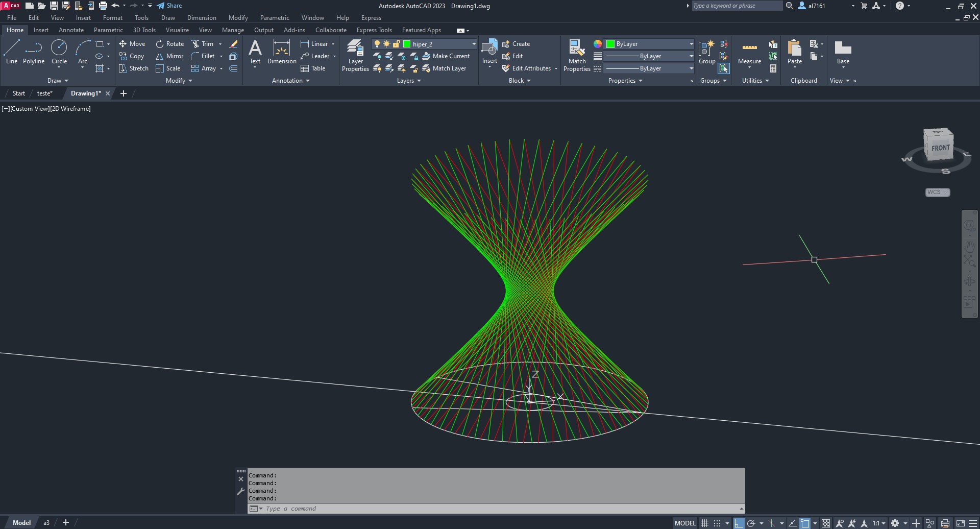Expand the Draw panel
The height and width of the screenshot is (529, 980).
pyautogui.click(x=58, y=81)
